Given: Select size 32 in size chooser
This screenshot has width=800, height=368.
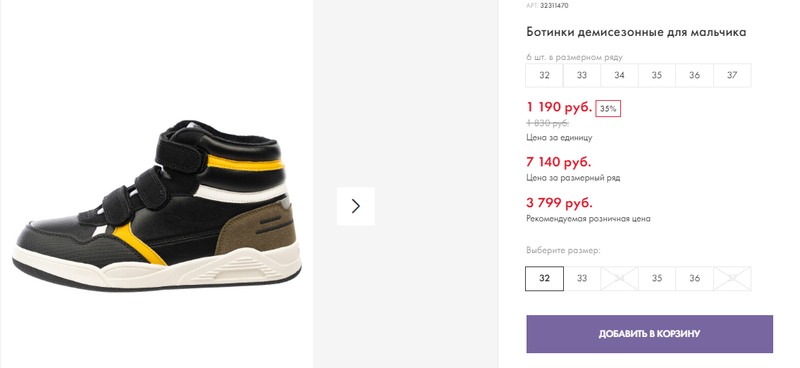Looking at the screenshot, I should pyautogui.click(x=544, y=278).
